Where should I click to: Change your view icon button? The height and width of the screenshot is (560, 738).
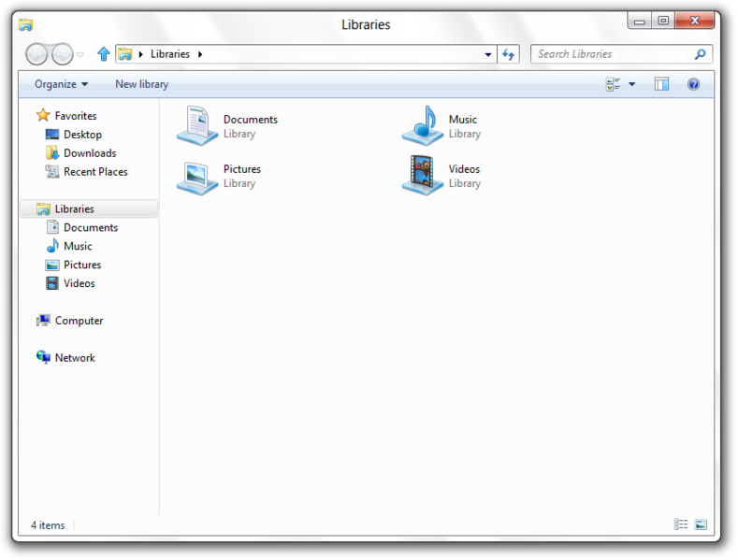pyautogui.click(x=614, y=84)
